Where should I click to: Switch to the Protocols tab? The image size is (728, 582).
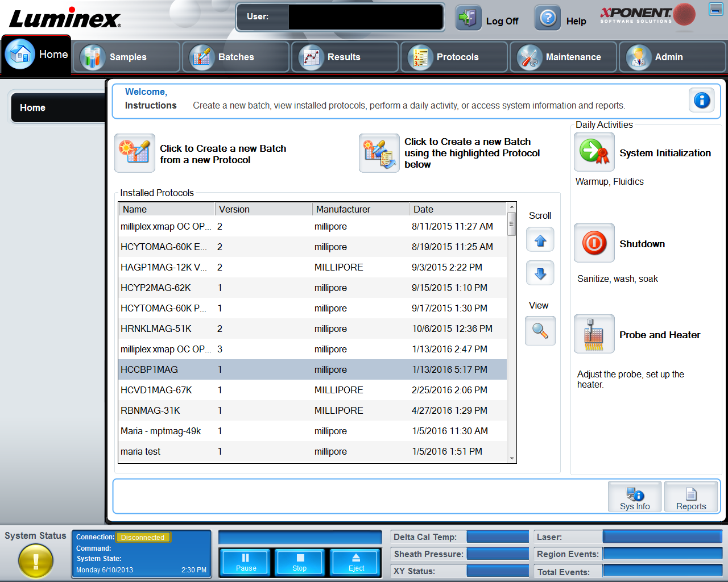pos(453,56)
